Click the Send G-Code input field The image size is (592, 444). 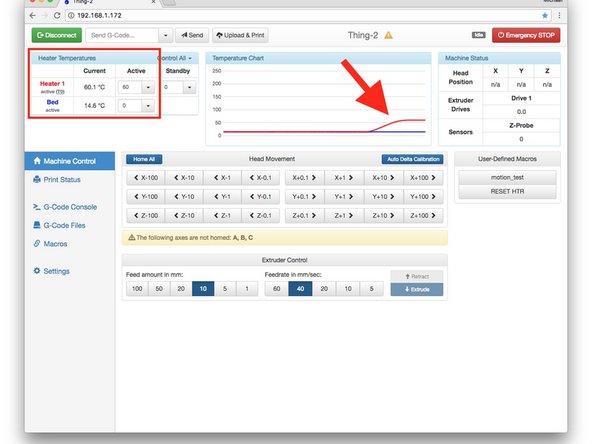click(122, 35)
